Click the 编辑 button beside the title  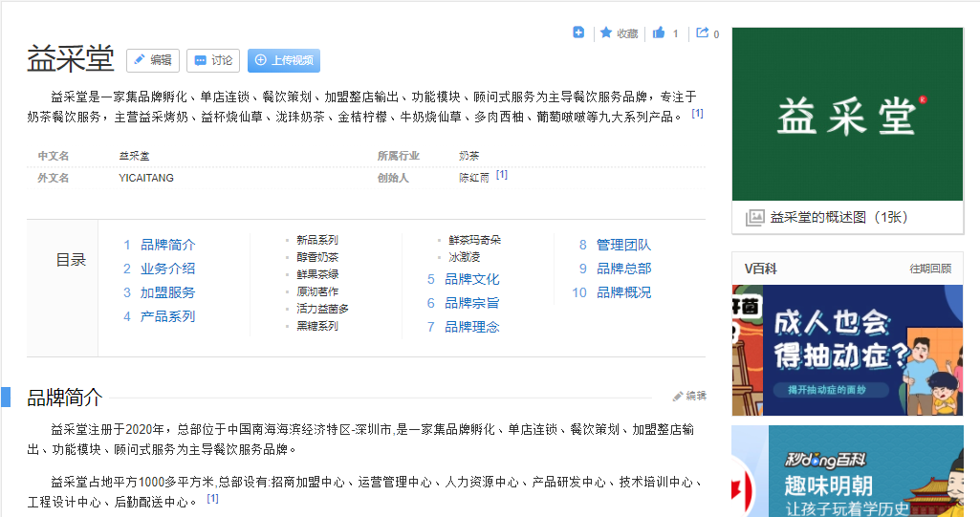(153, 60)
